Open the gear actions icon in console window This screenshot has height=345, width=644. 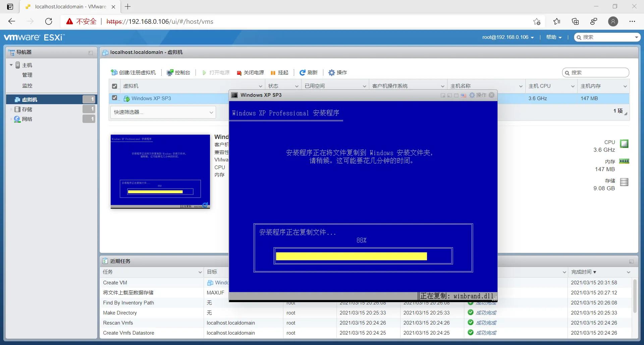pos(472,95)
